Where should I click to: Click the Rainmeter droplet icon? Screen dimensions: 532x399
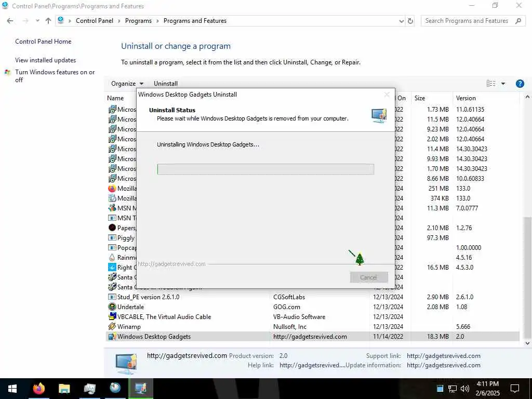(x=112, y=257)
